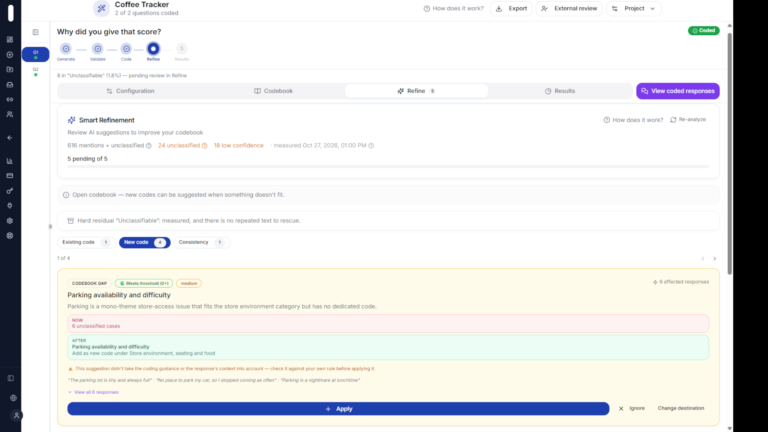Switch to the Codebook tab
Screen dimensions: 768x432
273,91
